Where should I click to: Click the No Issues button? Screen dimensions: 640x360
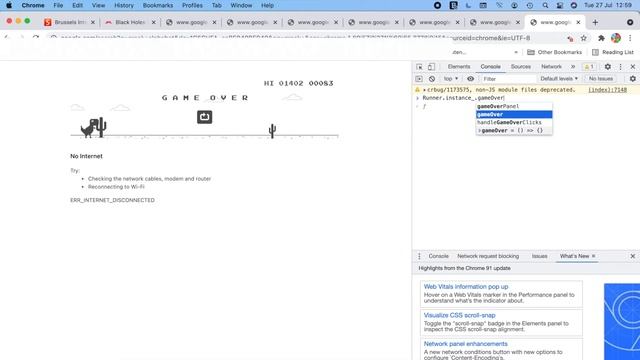[600, 79]
